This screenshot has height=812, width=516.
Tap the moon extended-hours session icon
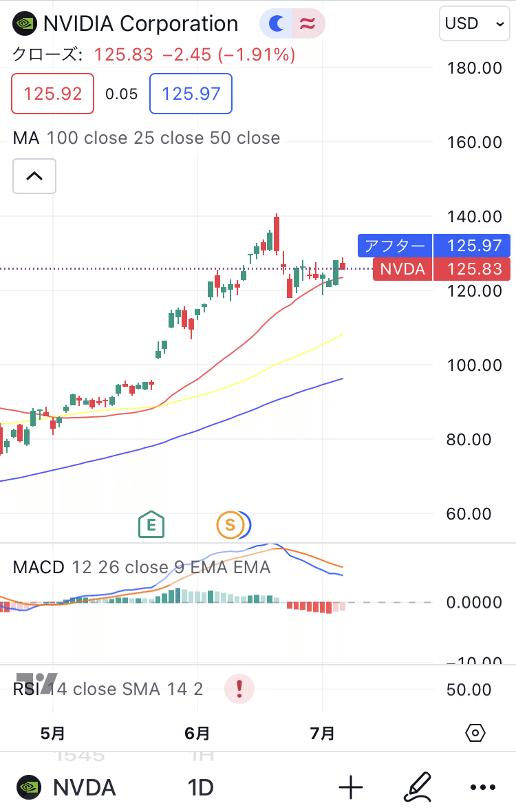(x=277, y=23)
